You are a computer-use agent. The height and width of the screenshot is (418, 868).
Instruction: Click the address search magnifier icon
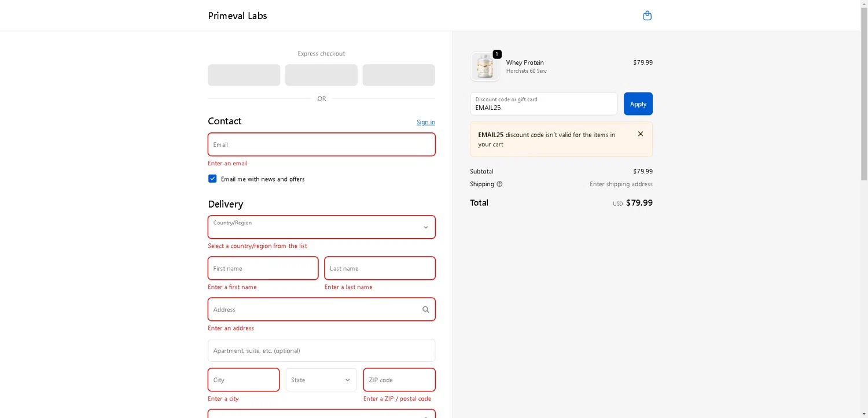point(426,310)
